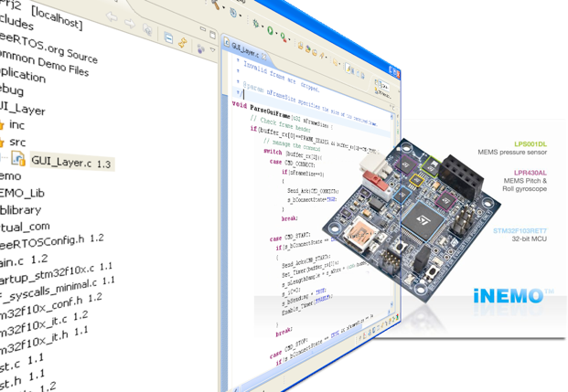Screen dimensions: 568x392
Task: Click the green Run play icon
Action: pyautogui.click(x=270, y=30)
